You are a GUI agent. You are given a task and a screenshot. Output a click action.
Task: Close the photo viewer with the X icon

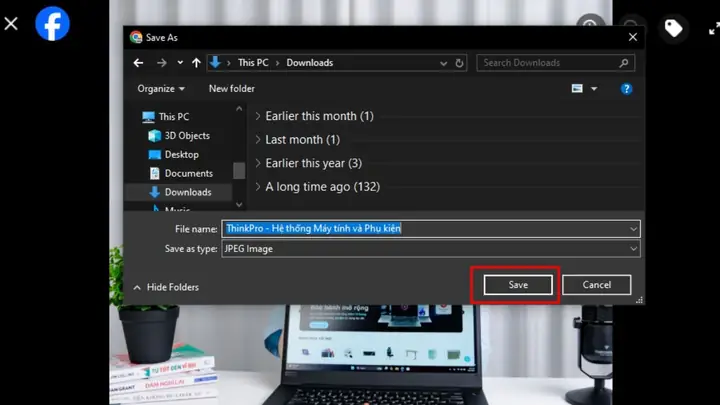coord(11,23)
